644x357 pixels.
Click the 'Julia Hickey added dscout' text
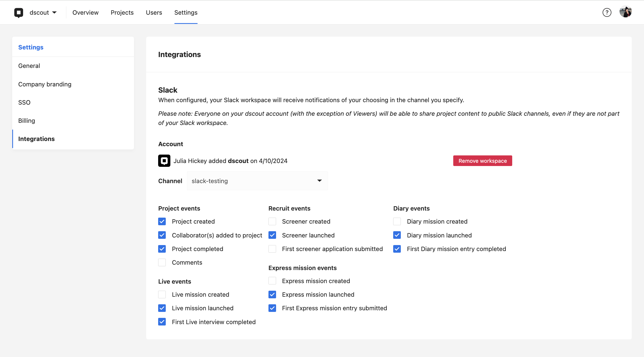coord(211,161)
